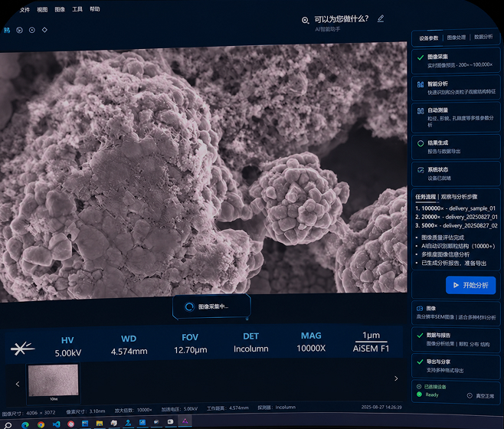Click the main SEM particle image
This screenshot has width=504, height=429.
[x=203, y=171]
